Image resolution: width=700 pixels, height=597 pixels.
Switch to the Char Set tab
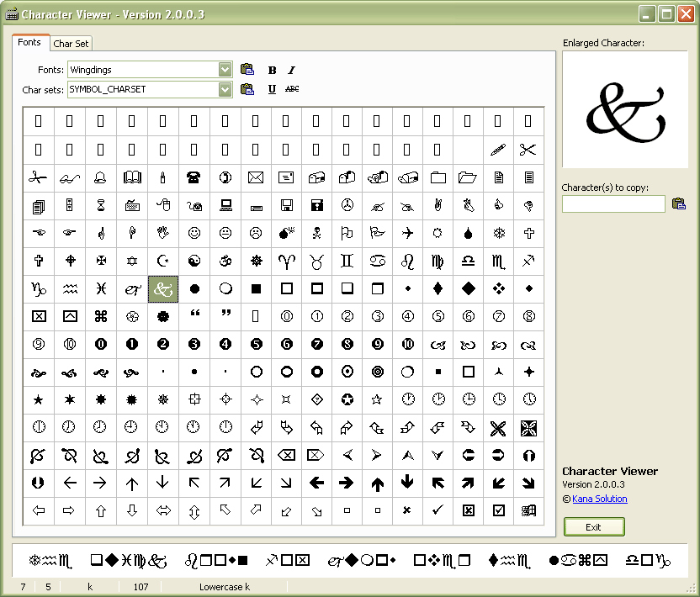coord(71,44)
